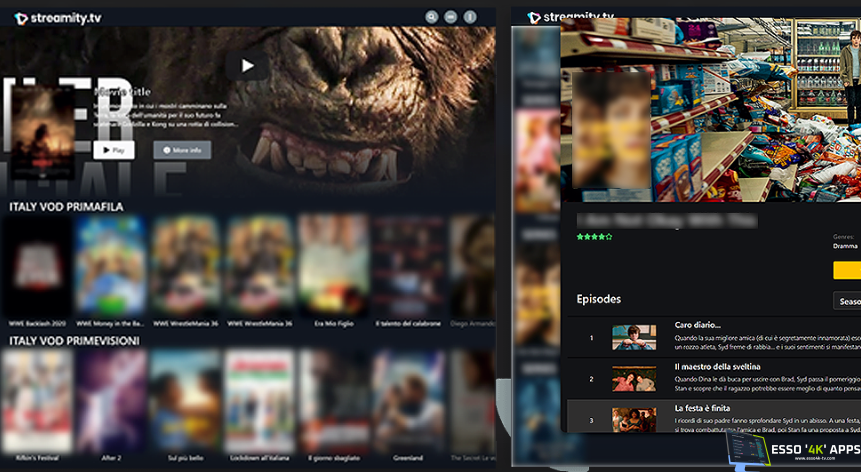
Task: Open the Season dropdown beside Episodes
Action: click(847, 301)
